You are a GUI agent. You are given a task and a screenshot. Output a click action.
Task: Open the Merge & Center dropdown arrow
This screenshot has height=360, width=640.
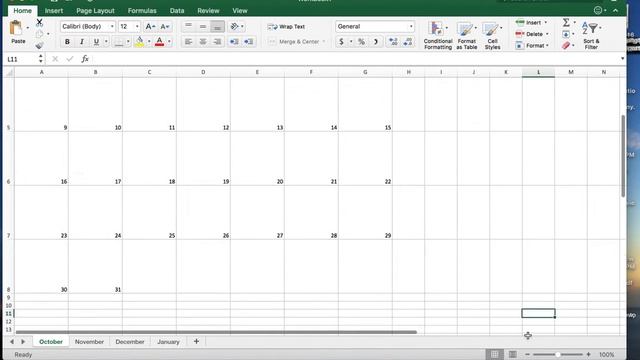pos(324,42)
